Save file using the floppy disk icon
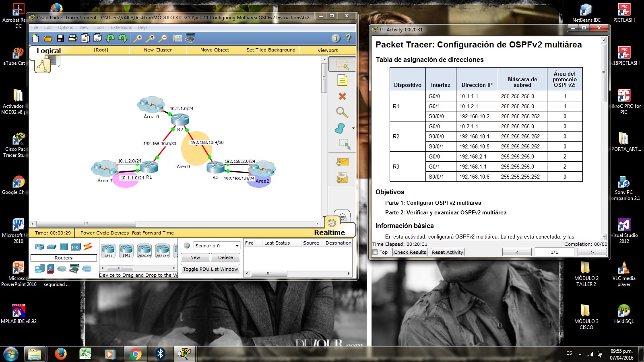Viewport: 644px width, 362px height. coord(60,38)
